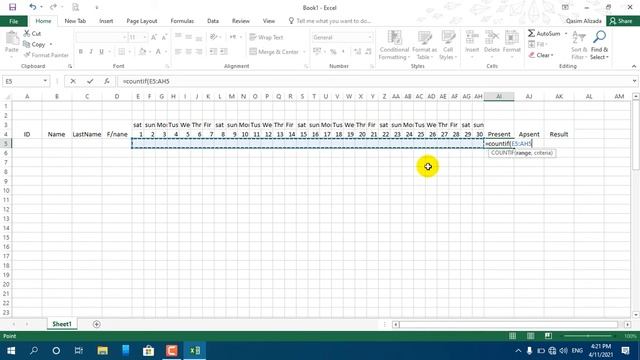Increase font size with the larger A icon

click(154, 38)
